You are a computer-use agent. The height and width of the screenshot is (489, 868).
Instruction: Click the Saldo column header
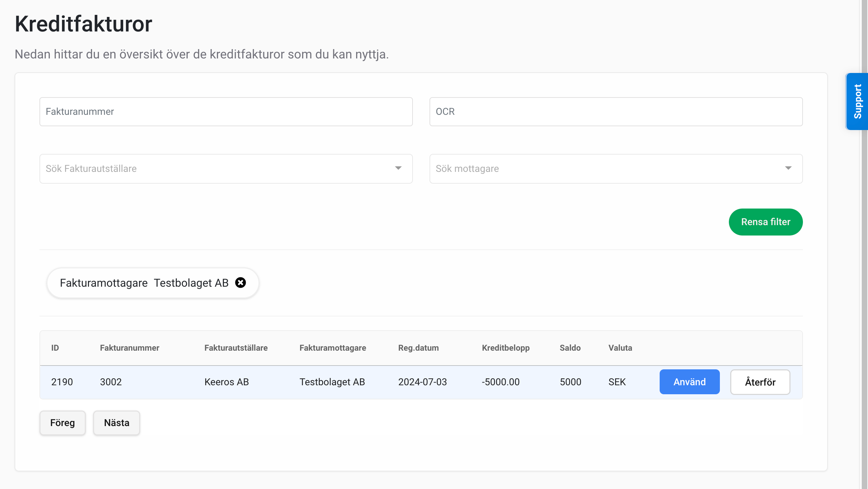[570, 348]
